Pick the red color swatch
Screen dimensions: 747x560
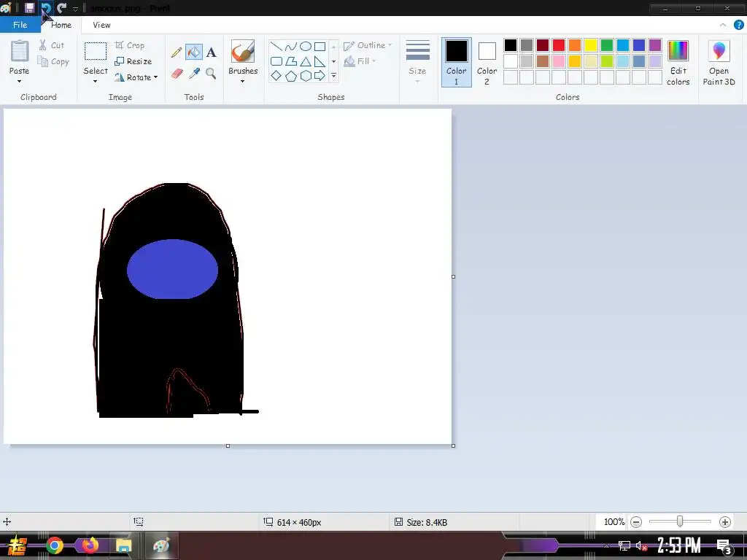pyautogui.click(x=558, y=45)
